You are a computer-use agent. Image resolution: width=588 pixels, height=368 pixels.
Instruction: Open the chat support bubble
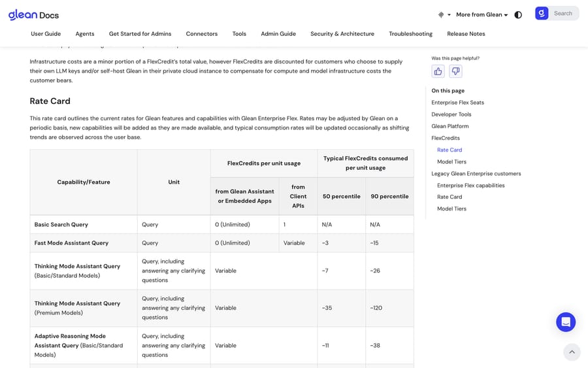[x=566, y=322]
